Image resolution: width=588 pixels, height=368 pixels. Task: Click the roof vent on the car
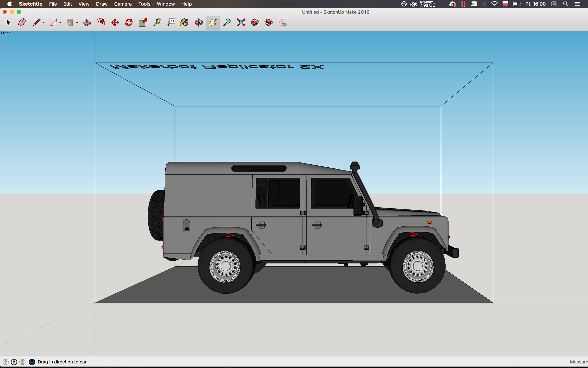click(x=259, y=168)
